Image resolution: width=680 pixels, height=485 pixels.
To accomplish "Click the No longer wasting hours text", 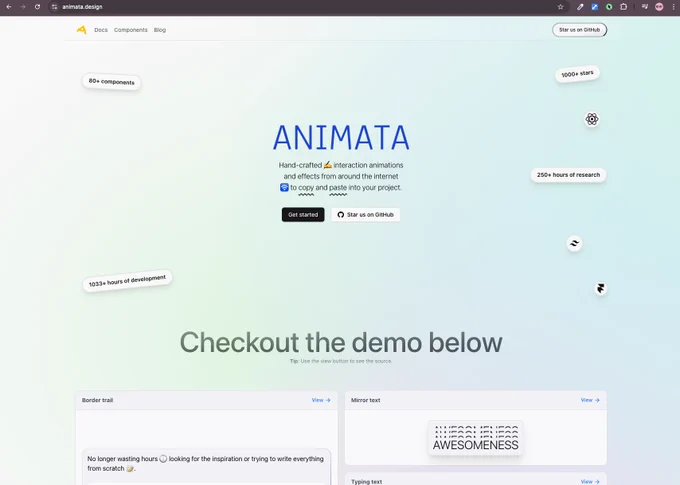I will click(x=205, y=463).
